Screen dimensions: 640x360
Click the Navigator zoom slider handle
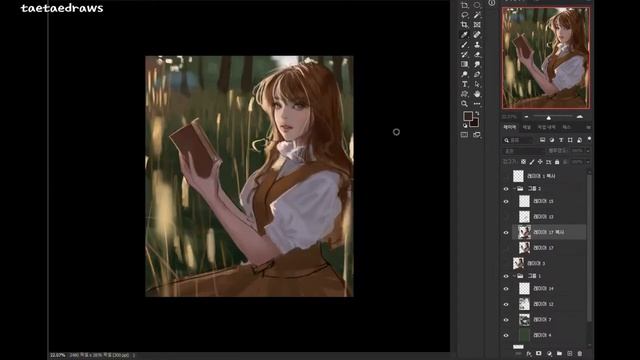pyautogui.click(x=549, y=118)
